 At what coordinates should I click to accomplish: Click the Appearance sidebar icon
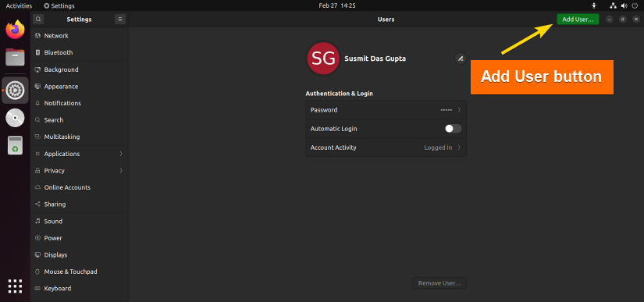click(37, 87)
